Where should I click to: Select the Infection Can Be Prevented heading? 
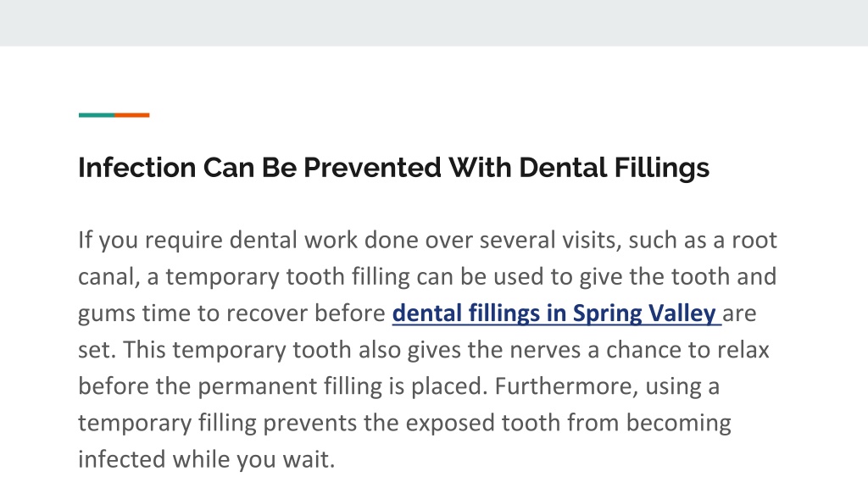[x=393, y=168]
